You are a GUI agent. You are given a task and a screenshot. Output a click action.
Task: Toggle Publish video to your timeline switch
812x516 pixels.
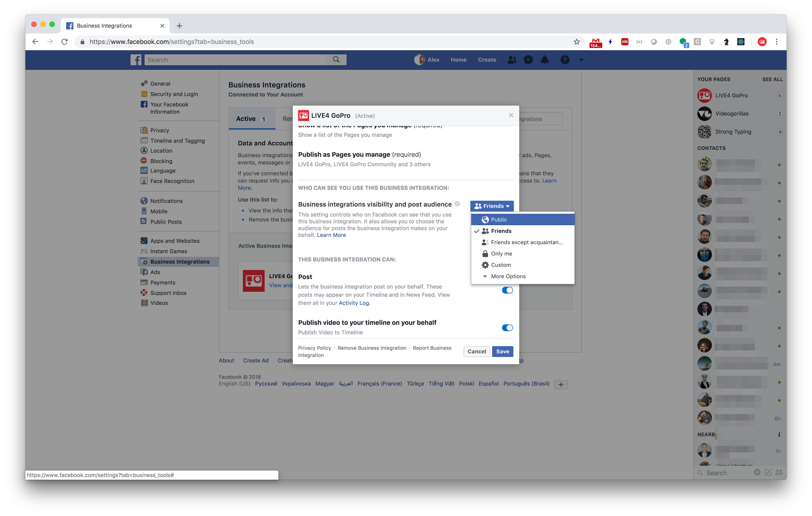[507, 328]
